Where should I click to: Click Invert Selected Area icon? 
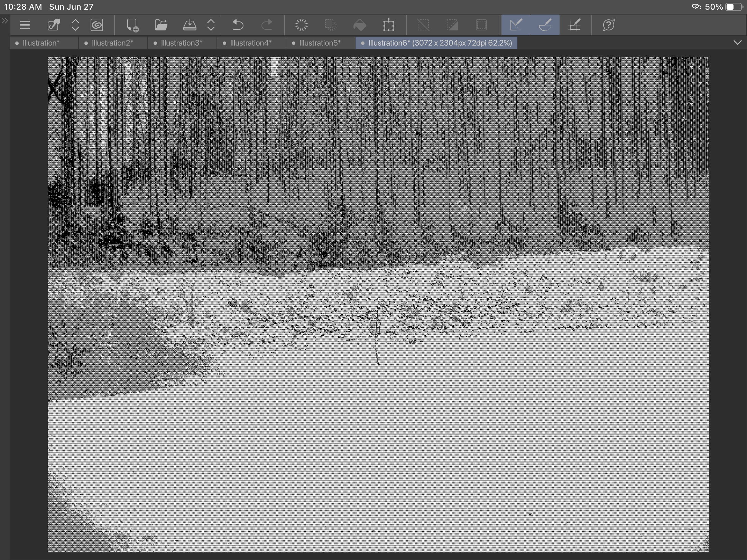[452, 25]
